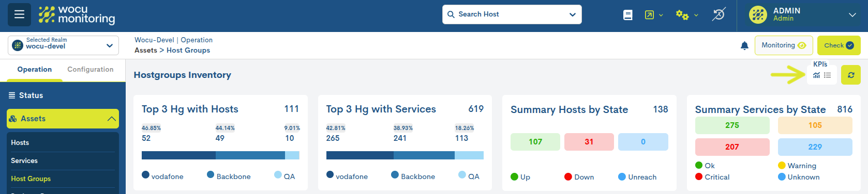Click the Assets breadcrumb
This screenshot has height=194, width=868.
(146, 51)
